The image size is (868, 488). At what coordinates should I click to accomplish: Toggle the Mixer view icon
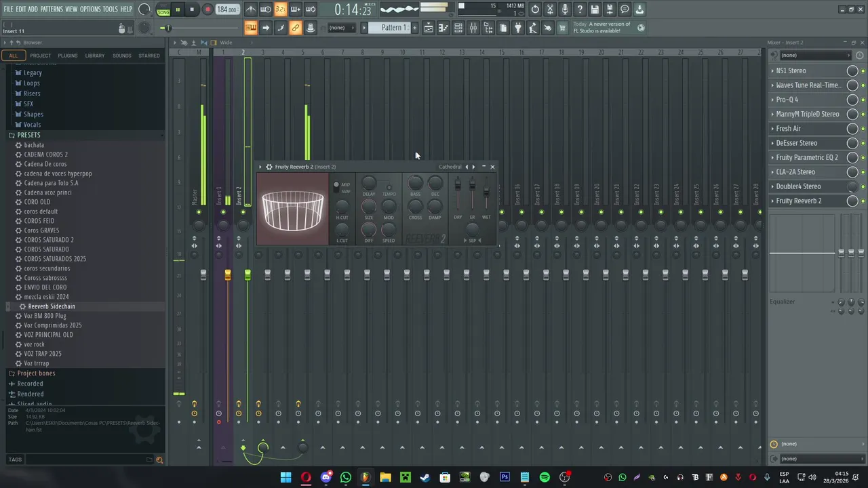(473, 28)
